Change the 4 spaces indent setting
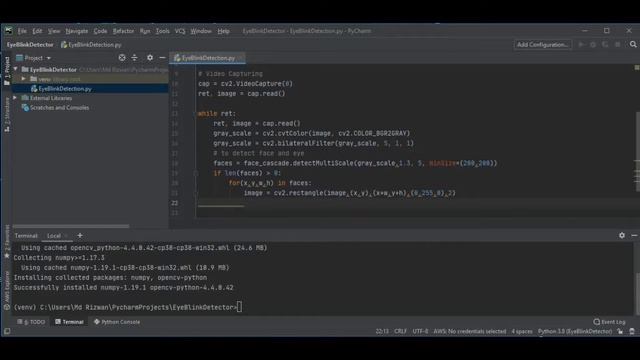Image resolution: width=640 pixels, height=360 pixels. click(522, 331)
